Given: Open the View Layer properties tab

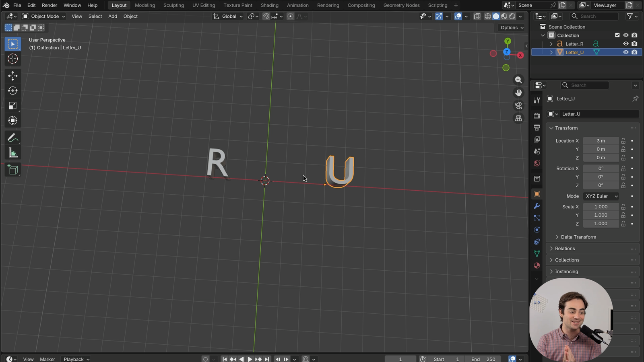Looking at the screenshot, I should [537, 140].
